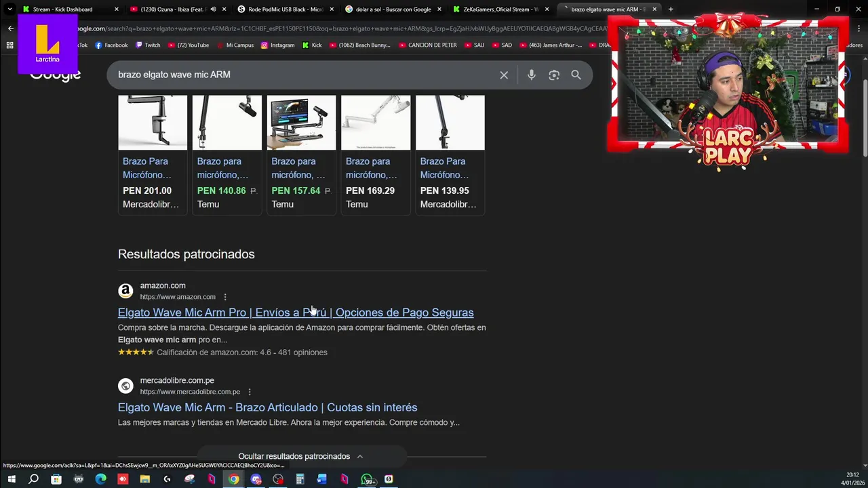Open a new browser tab
The width and height of the screenshot is (868, 488).
(x=671, y=9)
